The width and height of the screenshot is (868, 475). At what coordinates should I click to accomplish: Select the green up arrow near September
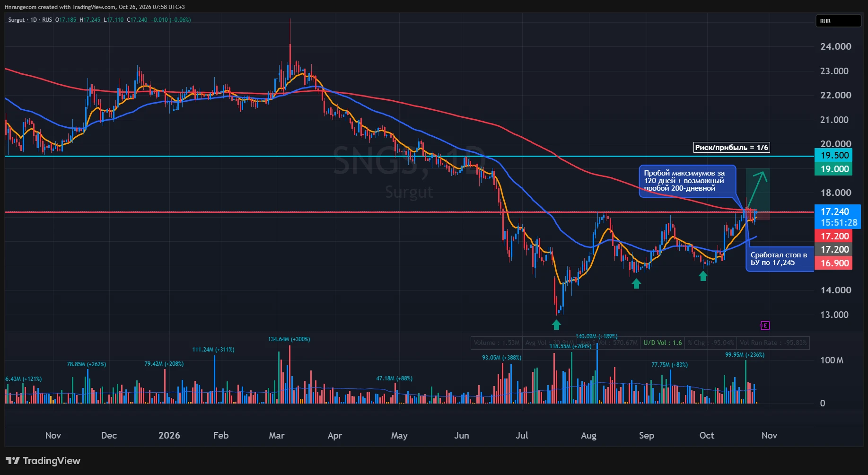[636, 283]
